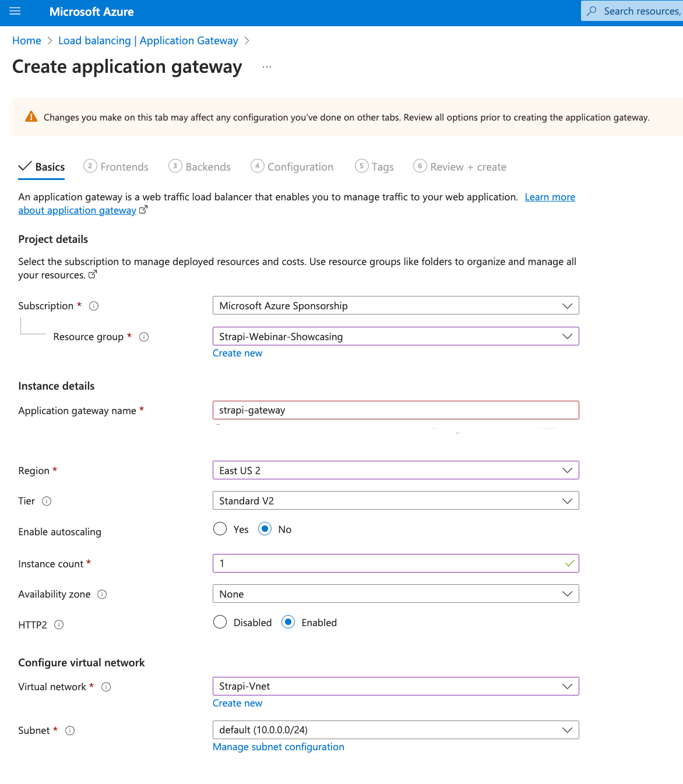This screenshot has width=683, height=784.
Task: Enable HTTP2 via its radio button
Action: pyautogui.click(x=288, y=622)
